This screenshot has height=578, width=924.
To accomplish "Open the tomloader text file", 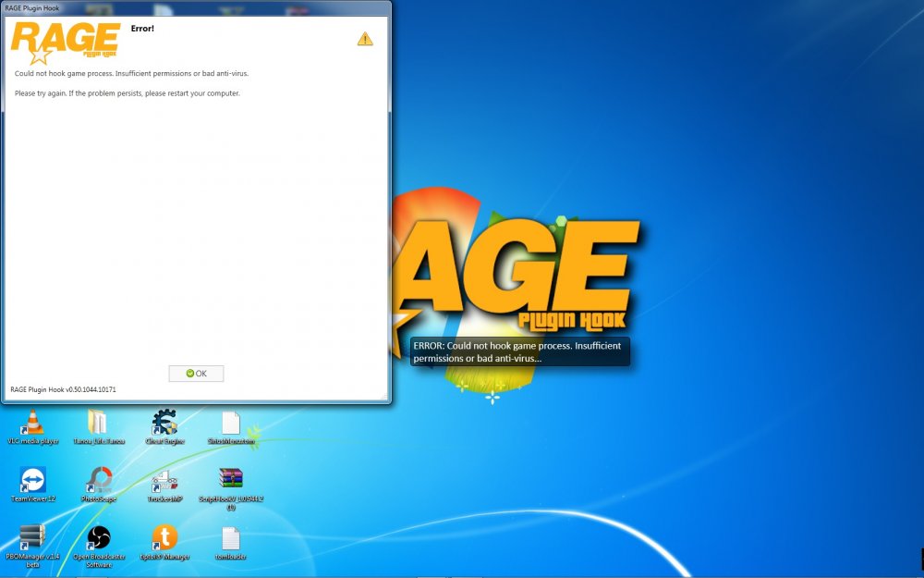I will 230,543.
